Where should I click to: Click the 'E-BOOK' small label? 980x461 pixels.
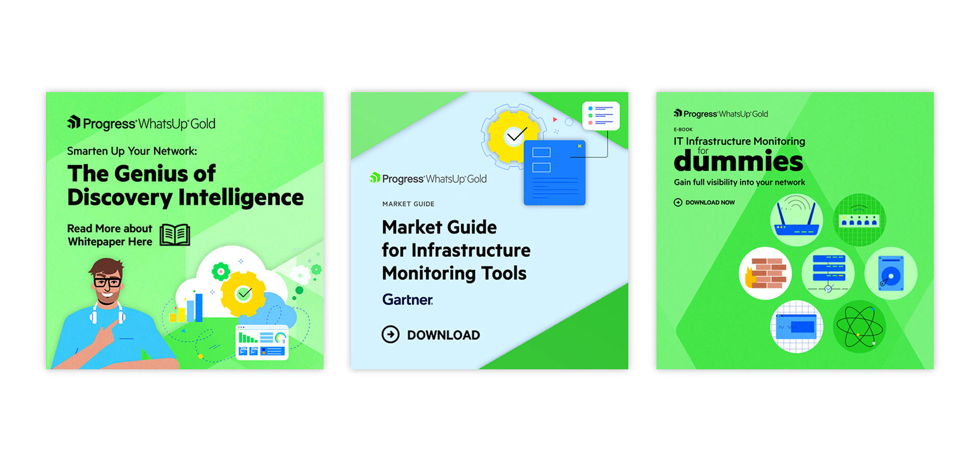coord(683,130)
